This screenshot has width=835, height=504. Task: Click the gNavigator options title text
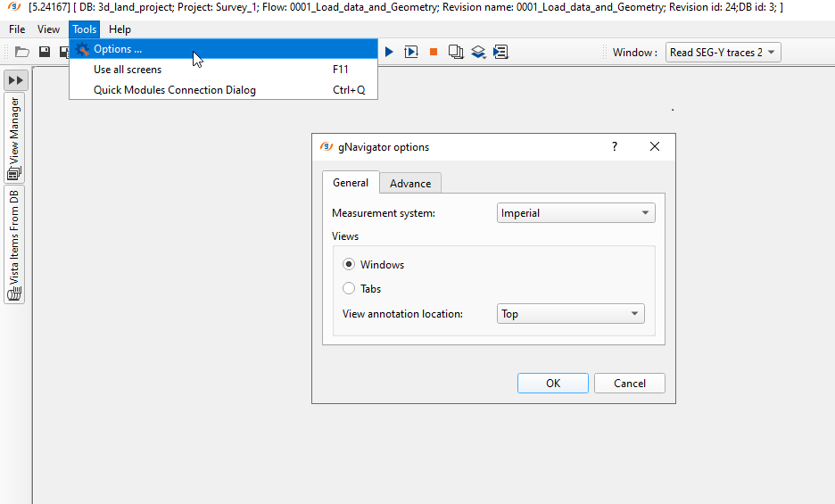(x=384, y=147)
